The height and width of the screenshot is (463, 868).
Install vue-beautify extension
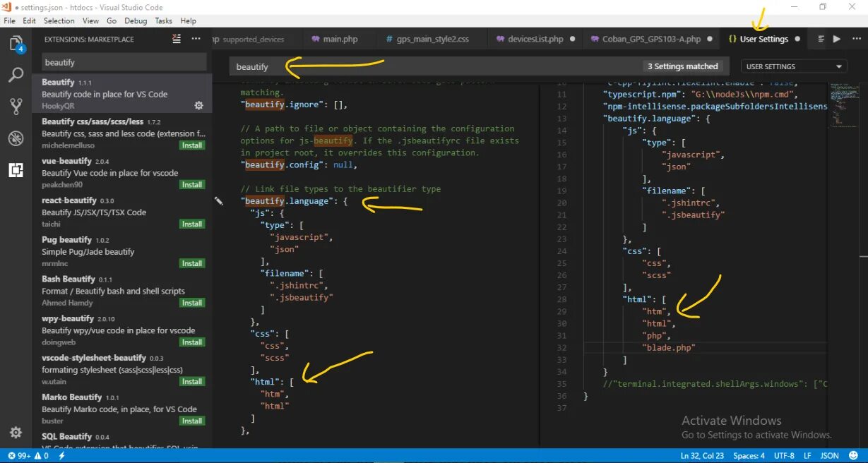coord(192,185)
